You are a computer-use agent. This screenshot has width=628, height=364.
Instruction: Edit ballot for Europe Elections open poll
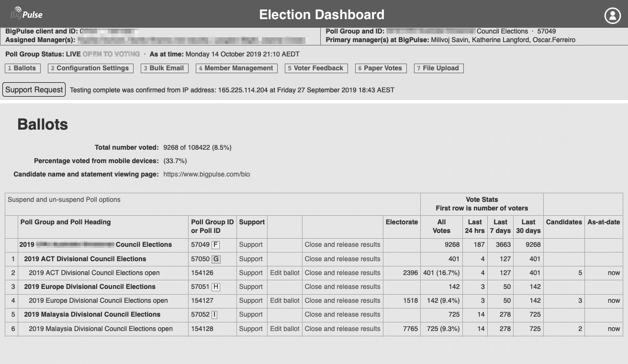(285, 301)
